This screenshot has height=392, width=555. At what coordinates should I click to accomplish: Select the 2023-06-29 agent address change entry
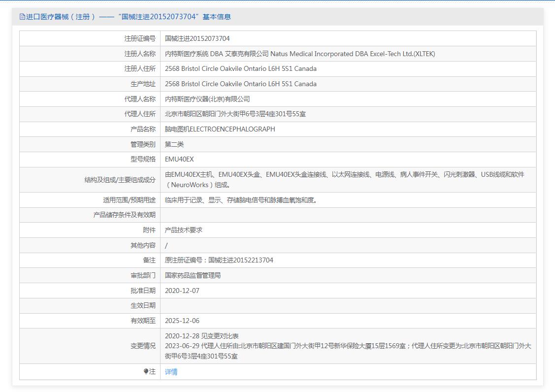click(348, 351)
